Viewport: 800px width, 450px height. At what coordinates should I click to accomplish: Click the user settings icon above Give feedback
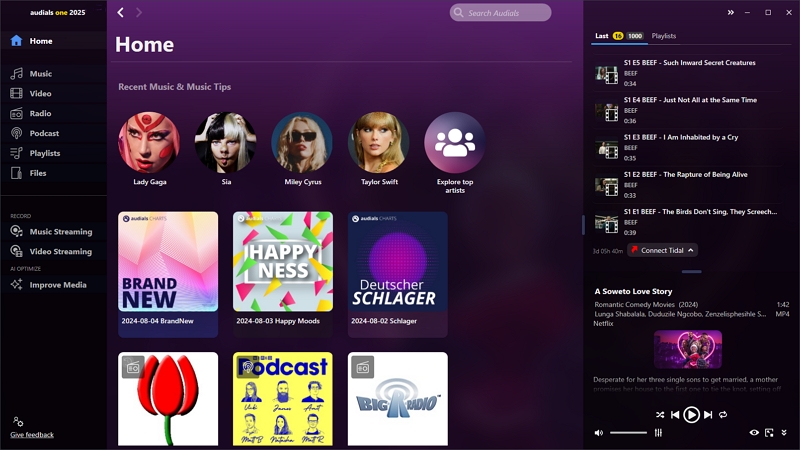coord(18,421)
